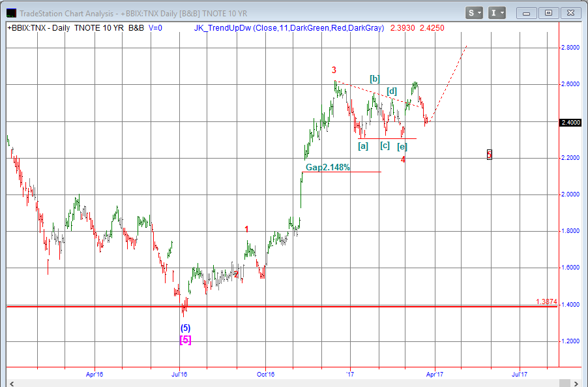Click the 1.2000 price axis label
The image size is (588, 387).
click(x=570, y=341)
